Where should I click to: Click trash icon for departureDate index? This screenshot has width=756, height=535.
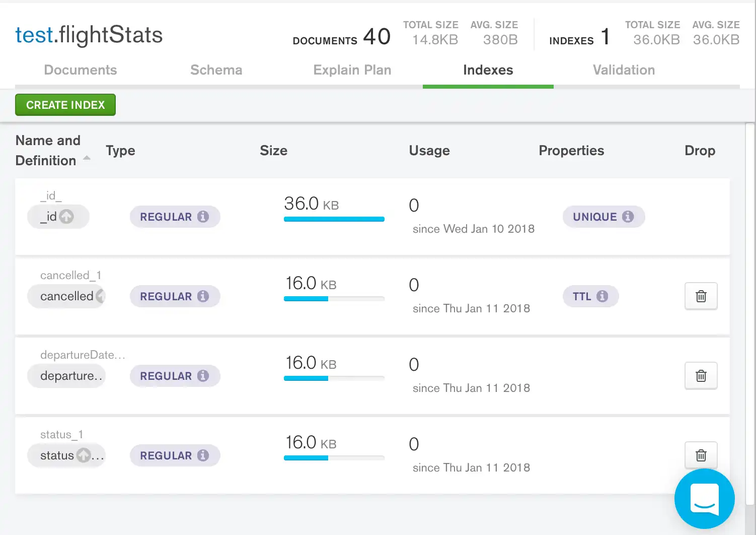(x=701, y=376)
